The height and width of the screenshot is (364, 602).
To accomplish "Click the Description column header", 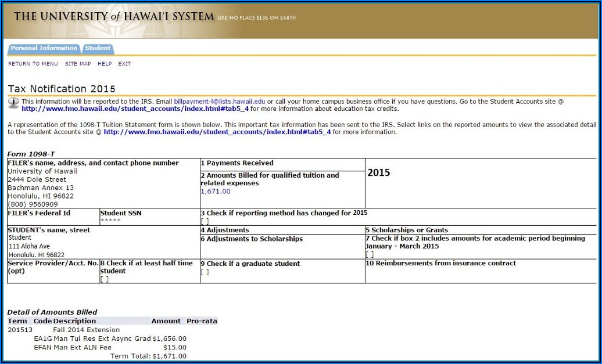I will 74,321.
